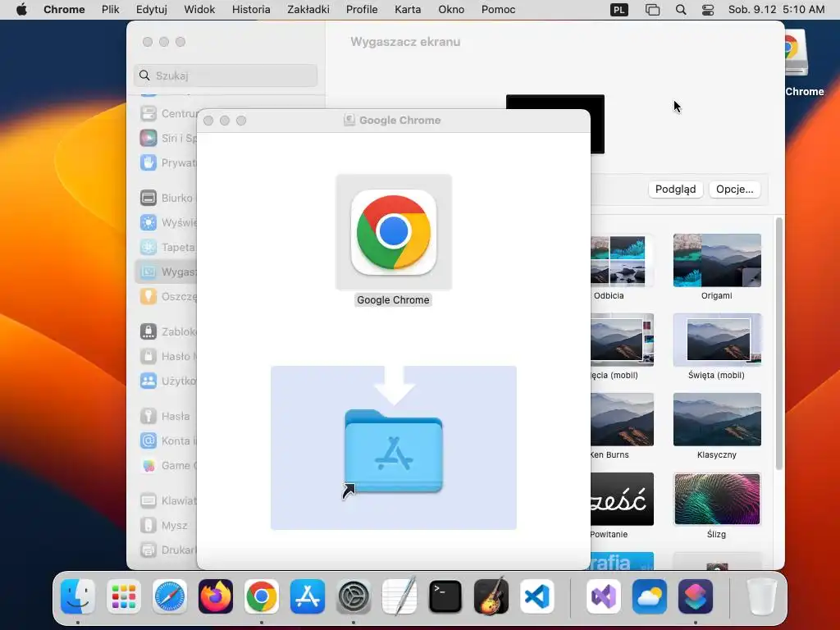The image size is (840, 630).
Task: Click the date and time in menu bar
Action: pyautogui.click(x=776, y=10)
